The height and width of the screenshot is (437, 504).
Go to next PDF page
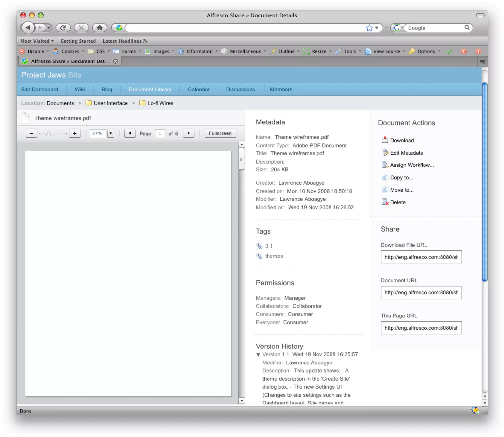pos(189,133)
